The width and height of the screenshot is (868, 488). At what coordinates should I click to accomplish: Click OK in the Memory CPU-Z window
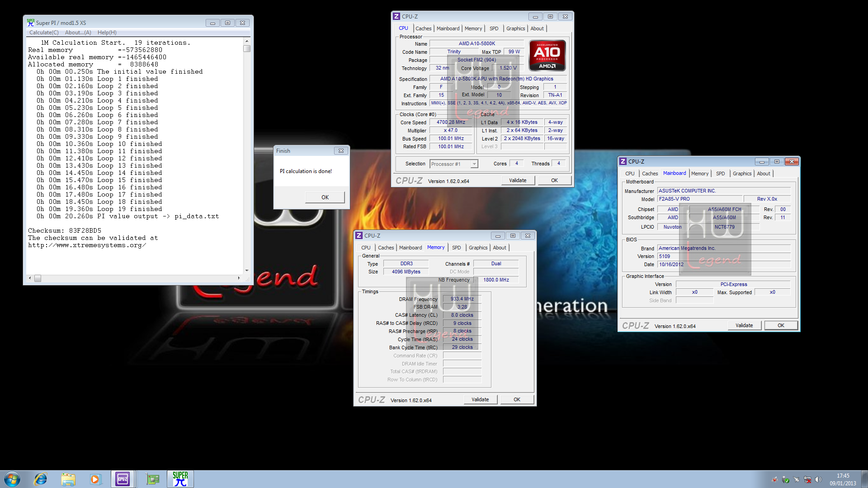click(517, 399)
